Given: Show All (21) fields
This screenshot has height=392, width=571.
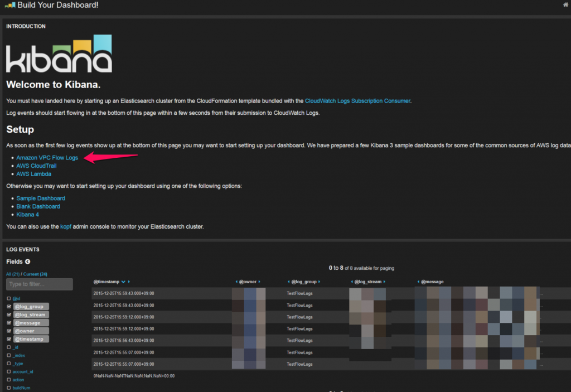Looking at the screenshot, I should (x=13, y=274).
